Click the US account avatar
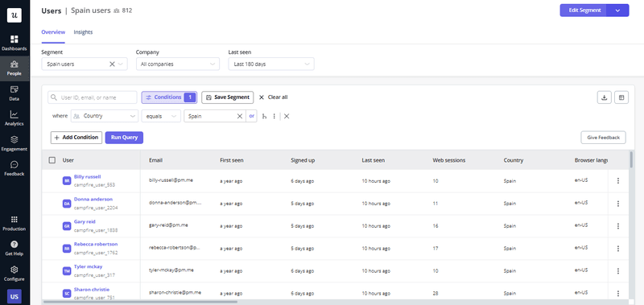 coord(14,296)
